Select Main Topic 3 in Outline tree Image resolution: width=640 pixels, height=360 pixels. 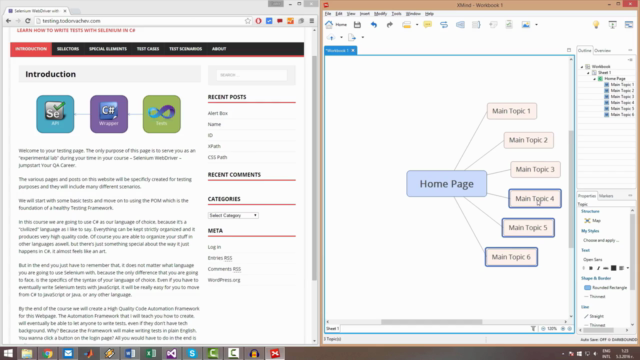coord(622,97)
